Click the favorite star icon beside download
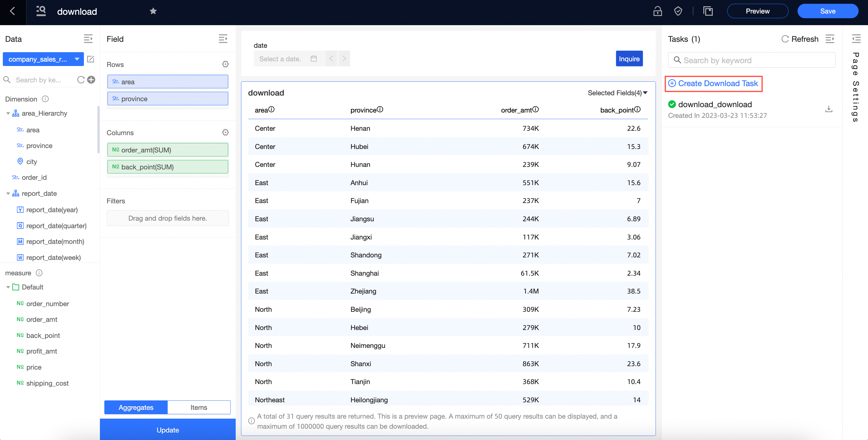 tap(153, 11)
